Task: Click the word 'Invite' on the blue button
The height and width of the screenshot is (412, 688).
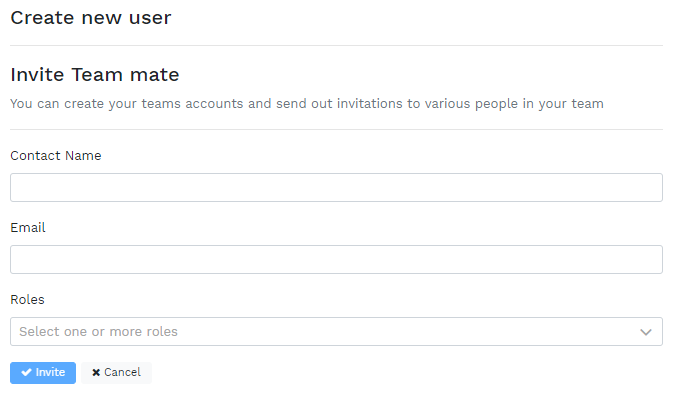Action: [x=50, y=373]
